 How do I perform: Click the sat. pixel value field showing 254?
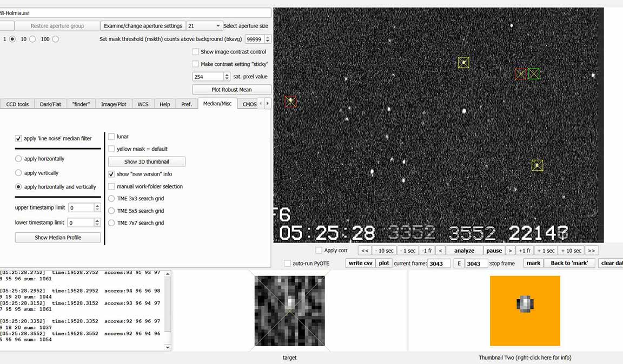click(x=208, y=77)
